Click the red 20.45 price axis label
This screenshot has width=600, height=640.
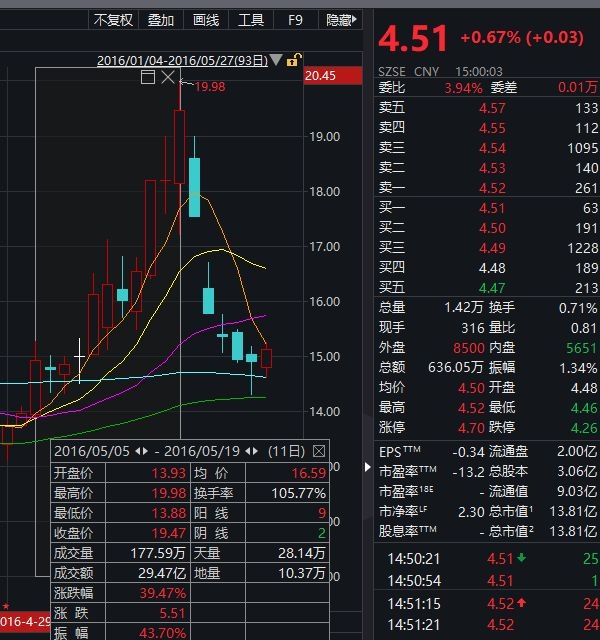(x=333, y=76)
